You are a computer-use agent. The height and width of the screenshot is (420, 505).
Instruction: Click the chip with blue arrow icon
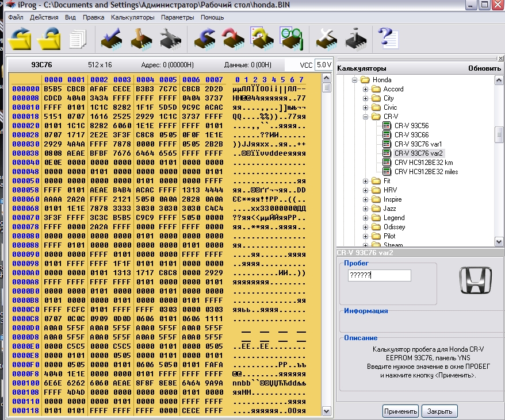pyautogui.click(x=205, y=39)
